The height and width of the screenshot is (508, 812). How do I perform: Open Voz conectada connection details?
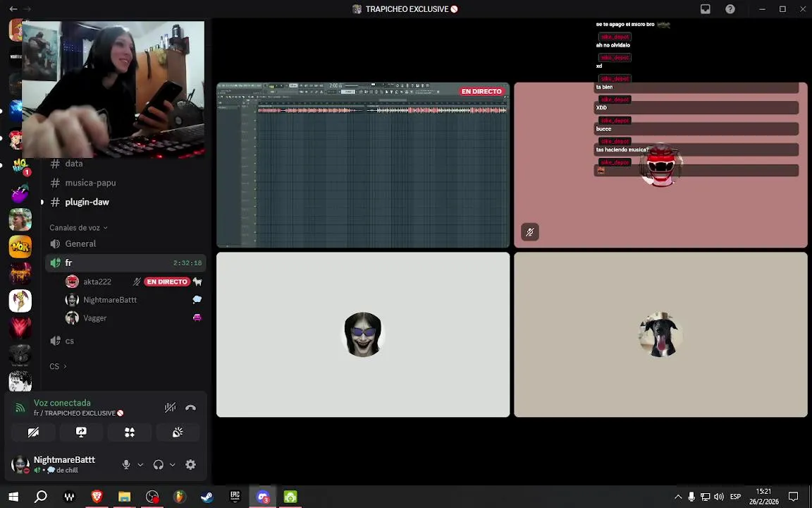(62, 403)
